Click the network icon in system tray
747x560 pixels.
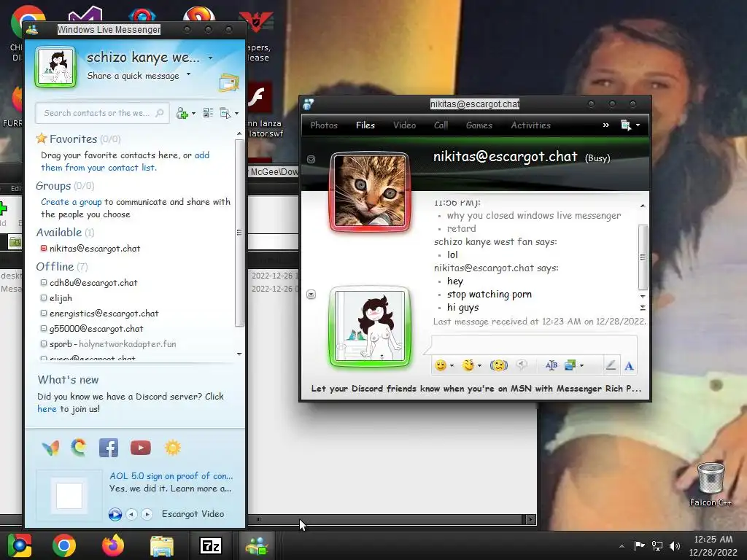[657, 545]
